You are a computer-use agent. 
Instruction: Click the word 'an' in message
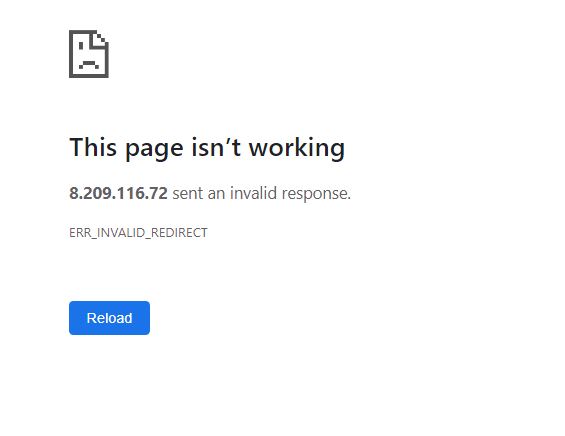pyautogui.click(x=216, y=194)
